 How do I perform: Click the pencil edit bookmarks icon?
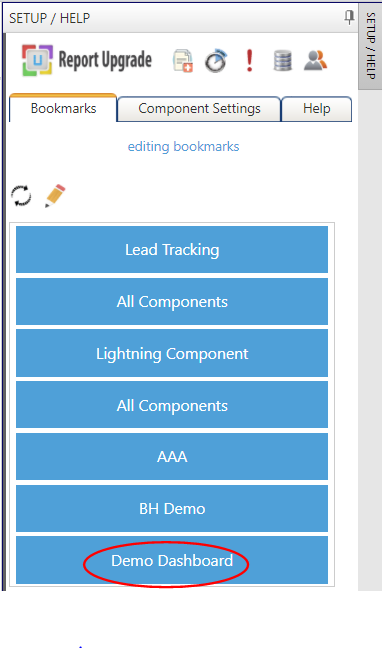click(x=55, y=195)
